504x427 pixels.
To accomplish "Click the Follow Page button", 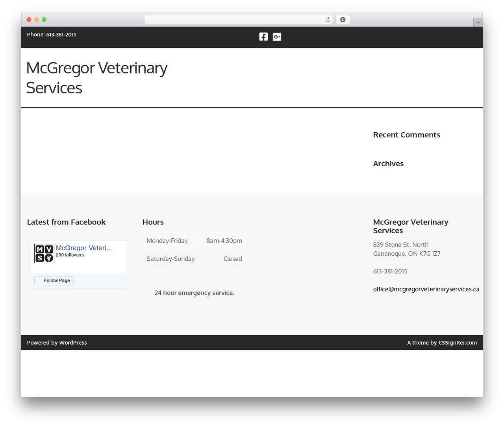I will (54, 280).
